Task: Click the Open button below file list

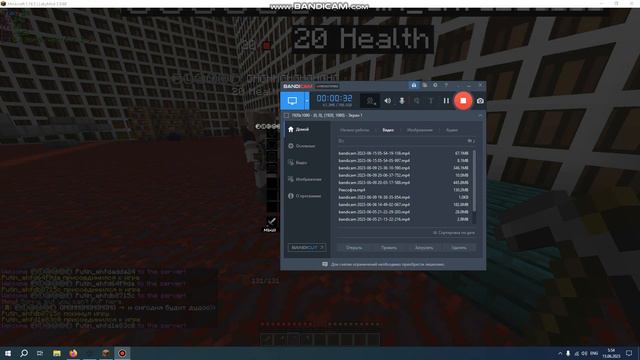Action: click(354, 247)
